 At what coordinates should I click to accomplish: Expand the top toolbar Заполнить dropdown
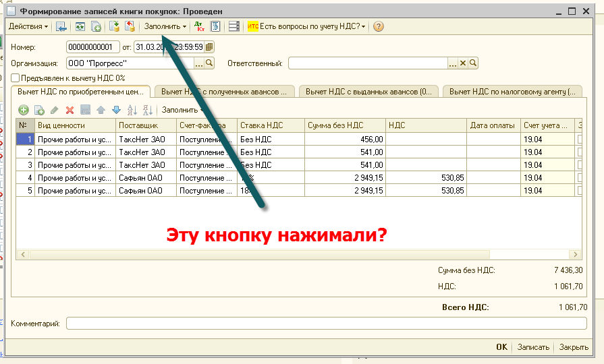165,26
